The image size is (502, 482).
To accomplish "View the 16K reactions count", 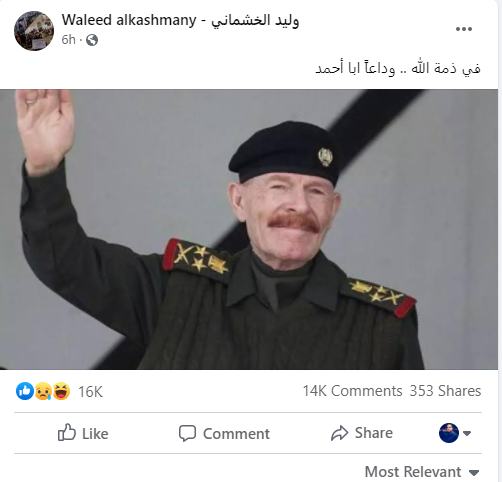I will (x=90, y=392).
